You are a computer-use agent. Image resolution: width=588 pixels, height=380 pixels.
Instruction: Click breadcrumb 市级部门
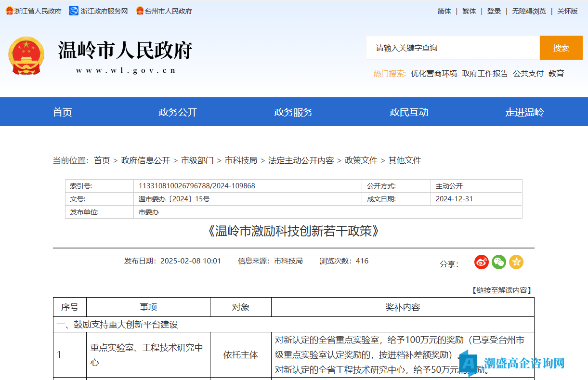197,160
